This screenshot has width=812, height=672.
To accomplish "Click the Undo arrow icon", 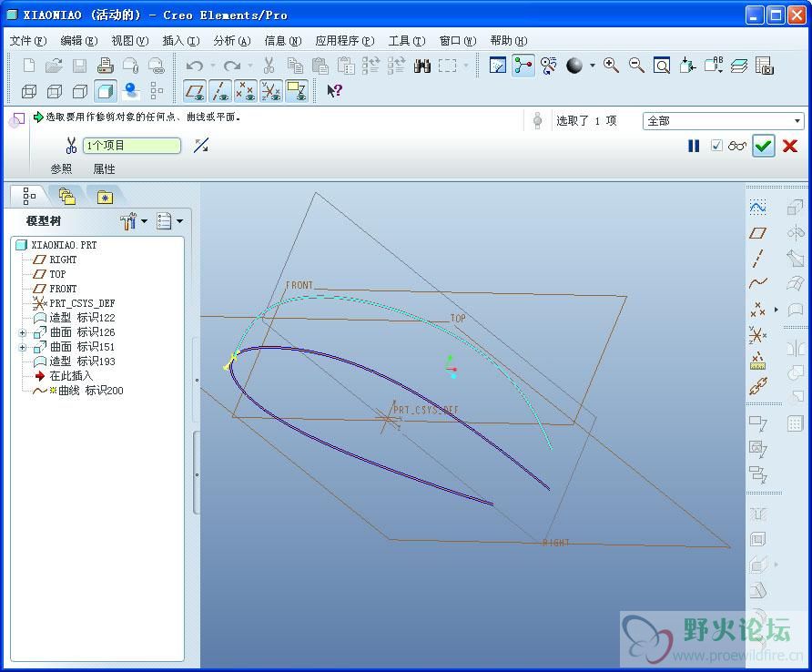I will [194, 66].
